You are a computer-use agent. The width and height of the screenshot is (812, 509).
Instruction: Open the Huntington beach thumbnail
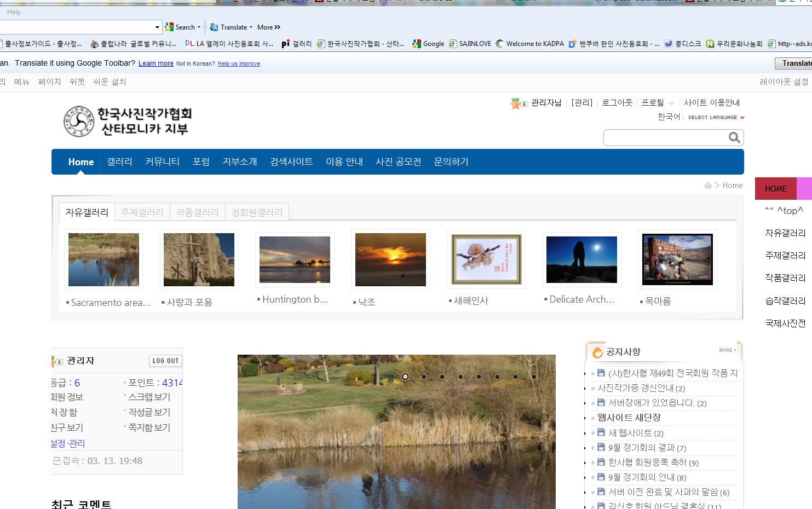click(295, 259)
